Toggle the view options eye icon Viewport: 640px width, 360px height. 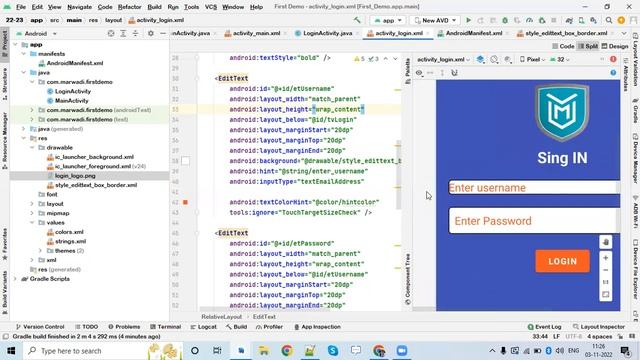coord(419,73)
